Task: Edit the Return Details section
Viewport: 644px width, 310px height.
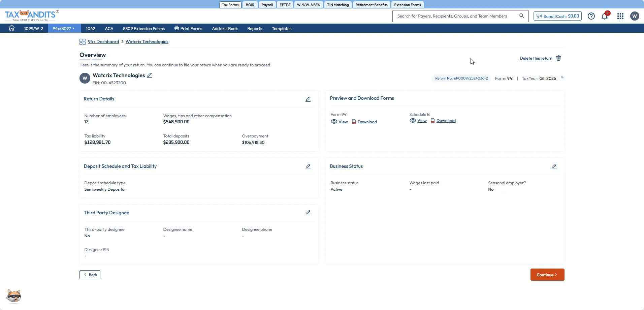Action: (x=308, y=99)
